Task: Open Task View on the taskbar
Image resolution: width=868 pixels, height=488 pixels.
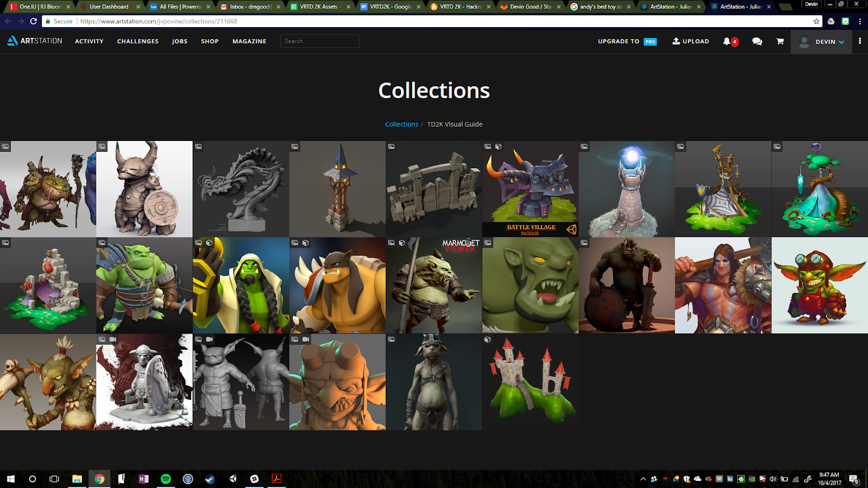Action: coord(54,479)
